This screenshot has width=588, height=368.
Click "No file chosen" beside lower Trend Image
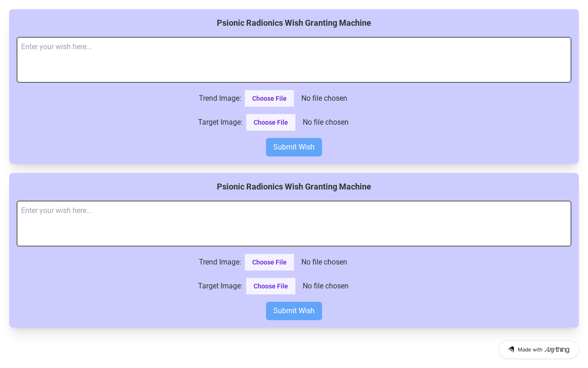point(324,262)
